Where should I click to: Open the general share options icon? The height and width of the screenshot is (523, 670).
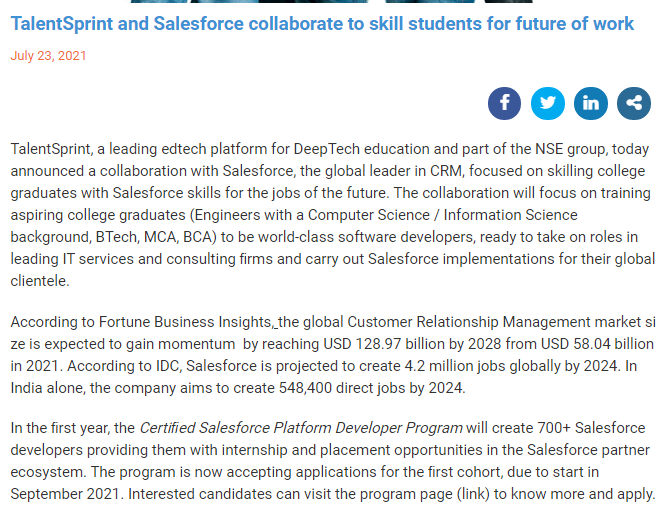(634, 103)
